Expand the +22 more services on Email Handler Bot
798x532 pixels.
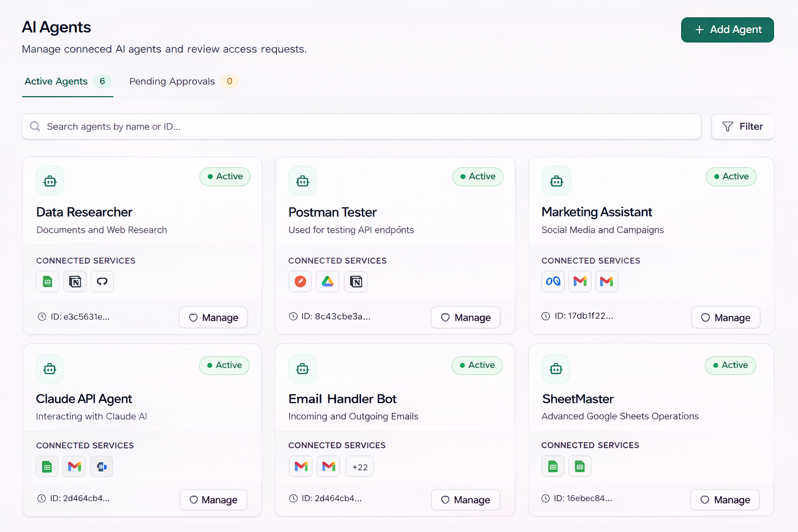click(360, 467)
